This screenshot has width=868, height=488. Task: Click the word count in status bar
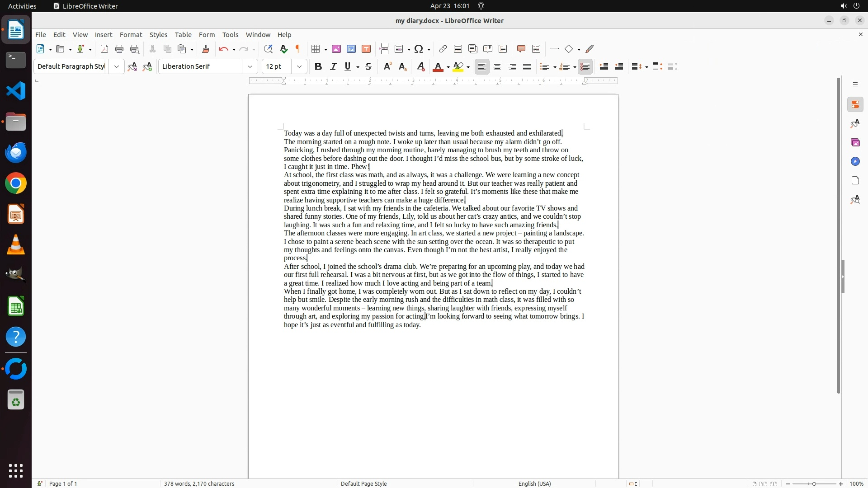click(199, 483)
